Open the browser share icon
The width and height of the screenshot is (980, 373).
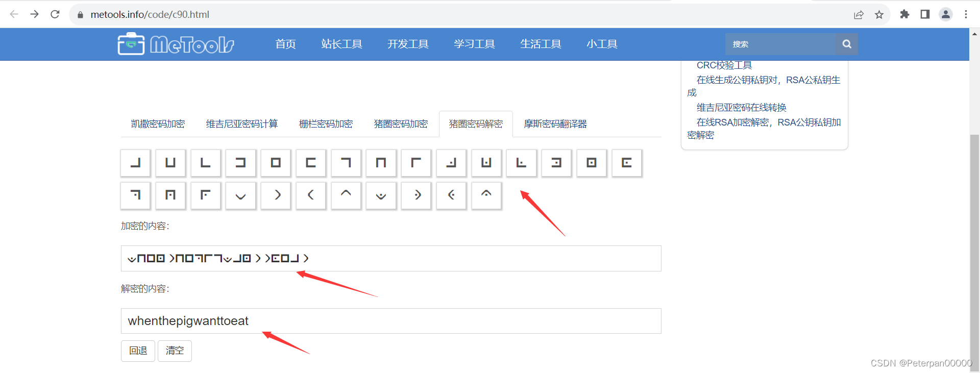click(x=859, y=14)
